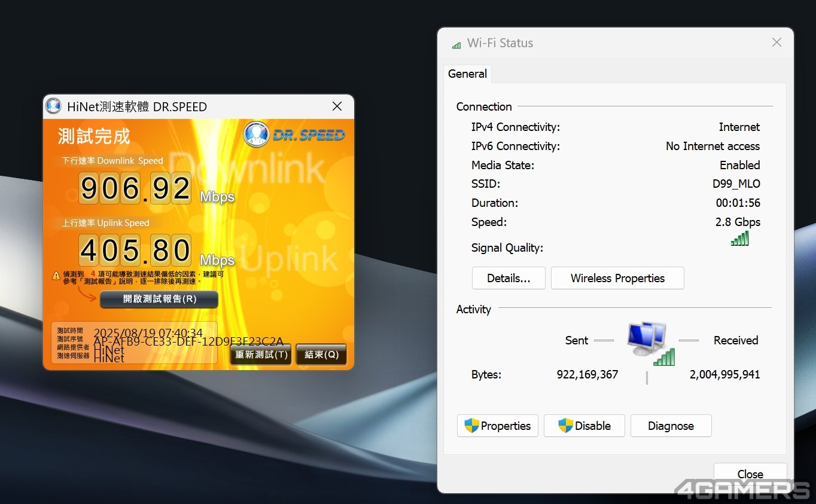Image resolution: width=816 pixels, height=504 pixels.
Task: Click the sent bytes value 922,169,367
Action: [587, 375]
